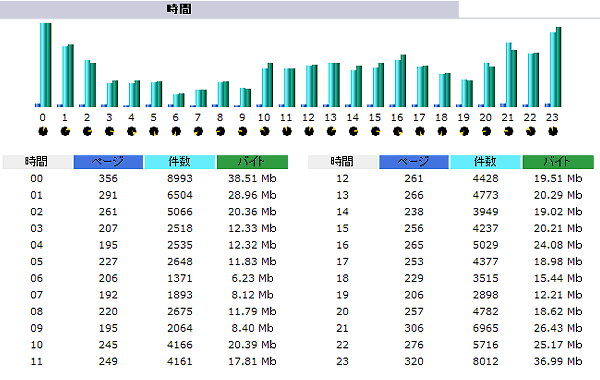600x380 pixels.
Task: Click the clock icon under hour 19
Action: click(x=464, y=132)
